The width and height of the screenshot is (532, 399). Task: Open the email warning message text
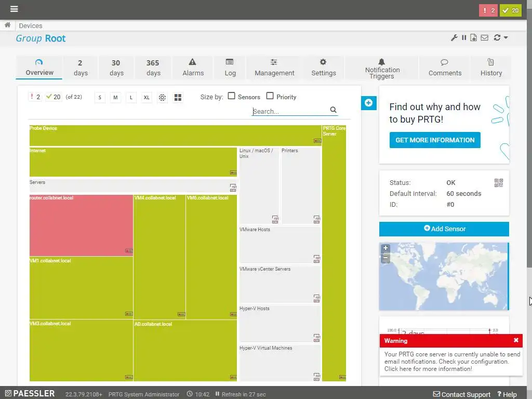click(452, 362)
